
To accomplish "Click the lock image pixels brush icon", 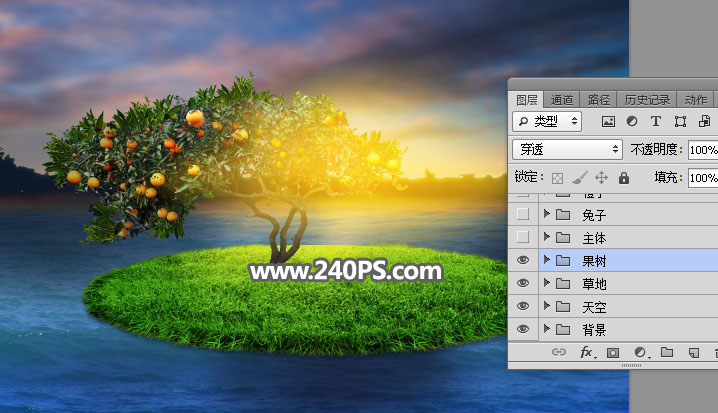I will click(579, 178).
